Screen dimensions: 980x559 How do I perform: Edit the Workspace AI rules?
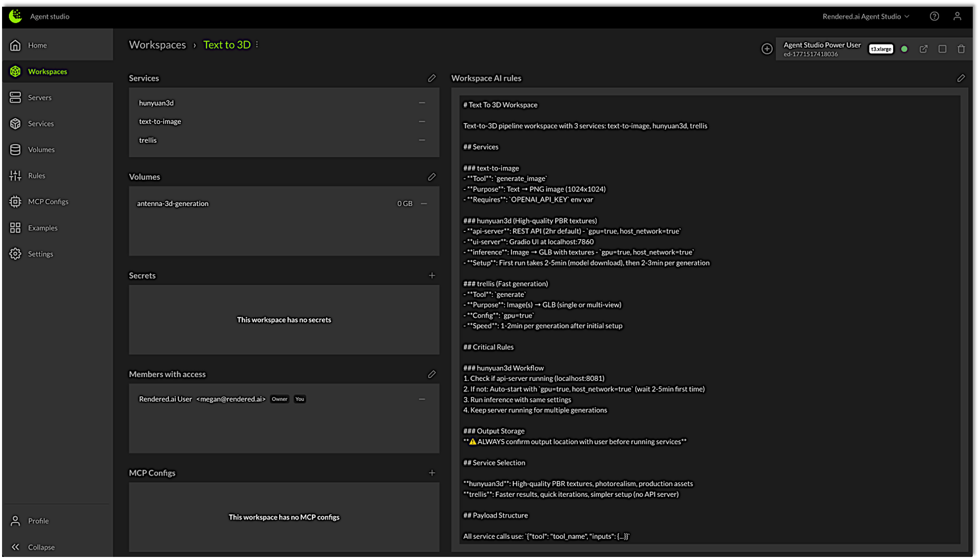[x=961, y=78]
